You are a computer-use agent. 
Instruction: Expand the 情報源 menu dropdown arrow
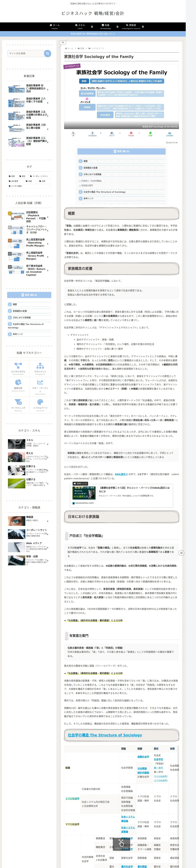(x=143, y=27)
